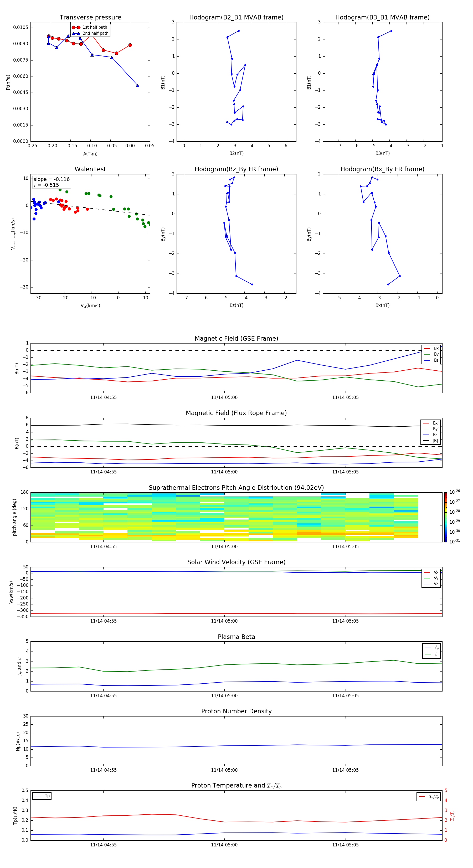Click '11/14 05:05' tick under Proton Density plot
The image size is (473, 868).
pyautogui.click(x=345, y=770)
